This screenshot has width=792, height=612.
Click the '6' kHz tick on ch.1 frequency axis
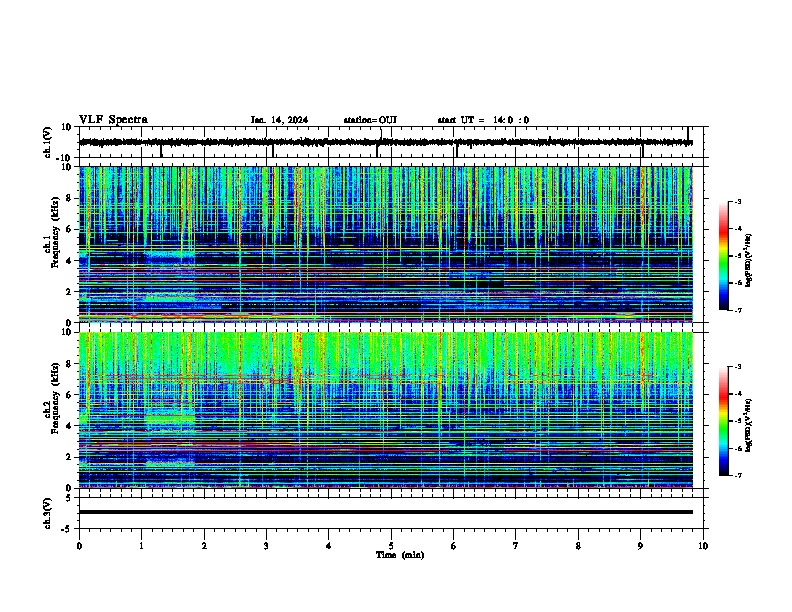(71, 229)
